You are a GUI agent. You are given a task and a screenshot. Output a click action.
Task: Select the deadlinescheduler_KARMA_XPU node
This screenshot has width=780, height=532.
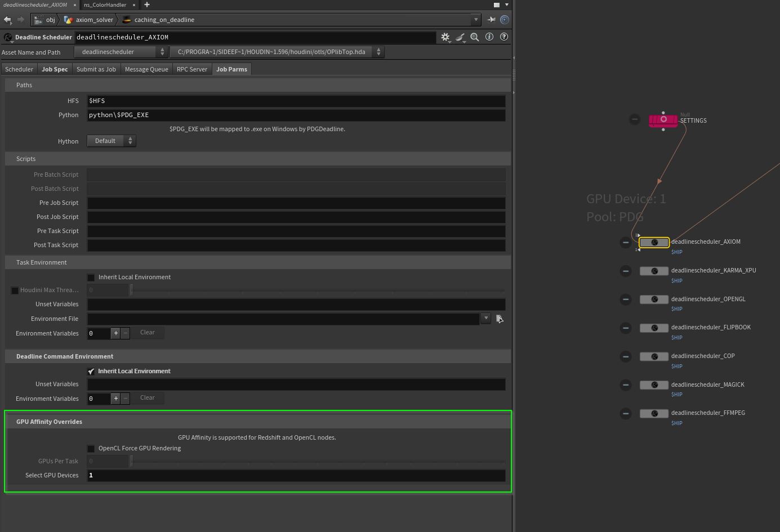click(x=654, y=271)
